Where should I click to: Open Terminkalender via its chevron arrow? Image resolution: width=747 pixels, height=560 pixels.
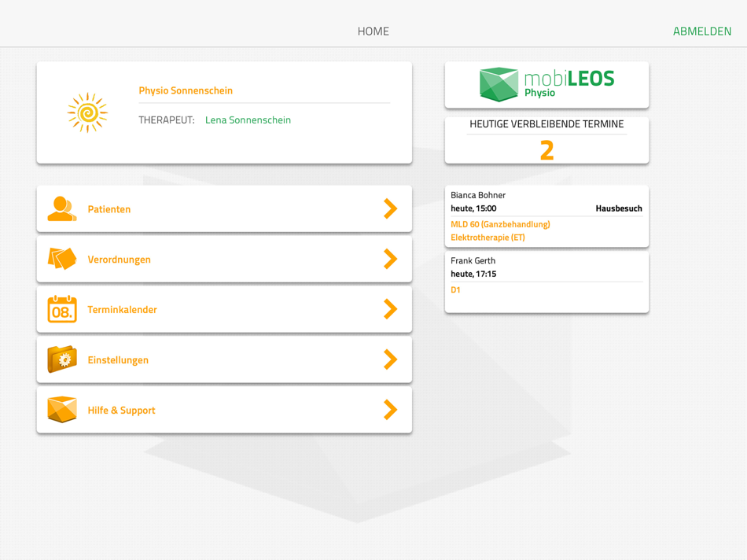point(390,309)
